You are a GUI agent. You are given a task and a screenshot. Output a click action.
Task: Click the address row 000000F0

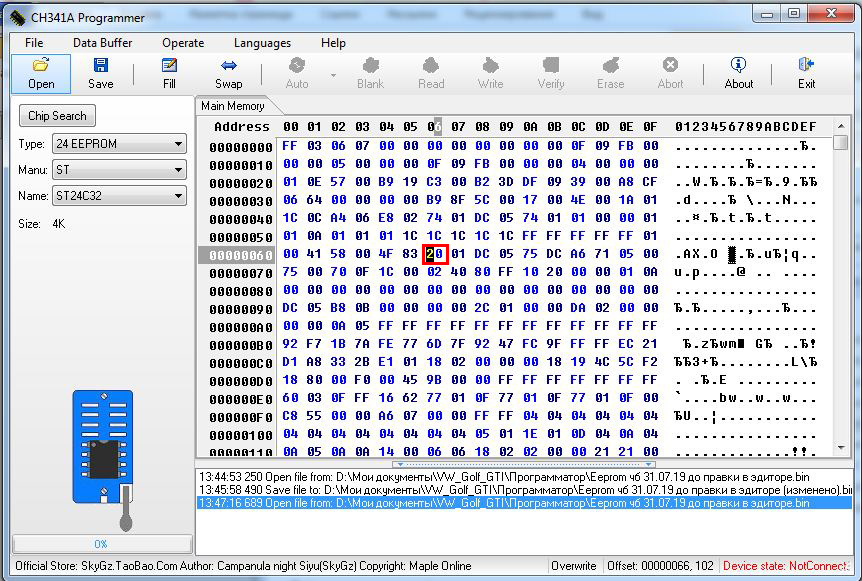pyautogui.click(x=241, y=417)
